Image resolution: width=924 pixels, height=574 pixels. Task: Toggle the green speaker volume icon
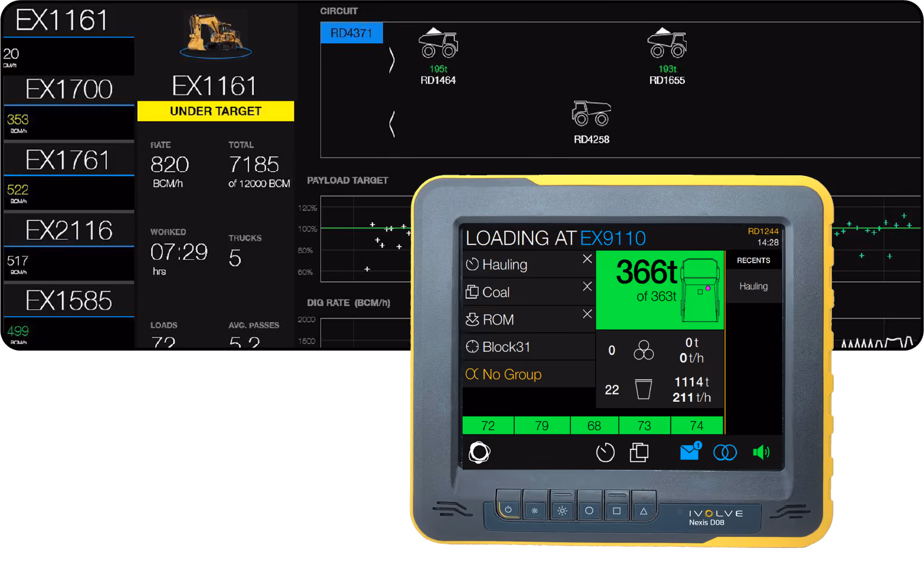[x=761, y=453]
